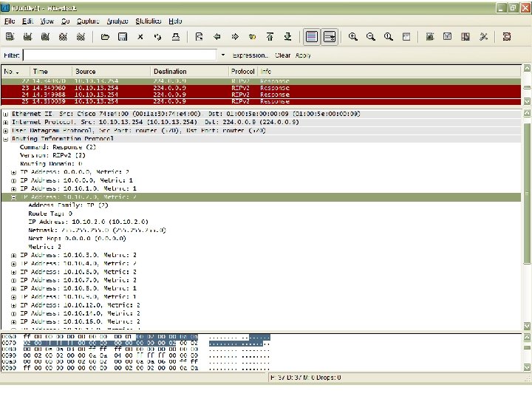The image size is (532, 399).
Task: Open capture options toolbar icon
Action: pyautogui.click(x=27, y=37)
